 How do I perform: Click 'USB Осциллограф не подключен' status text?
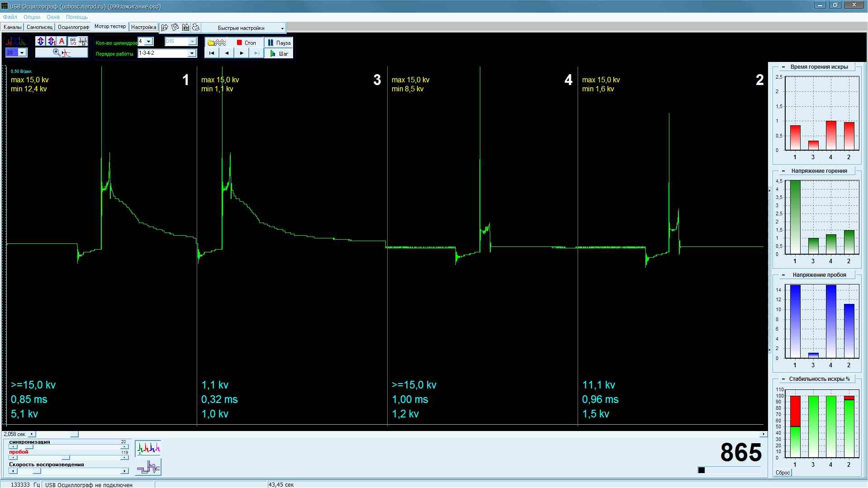pos(89,485)
